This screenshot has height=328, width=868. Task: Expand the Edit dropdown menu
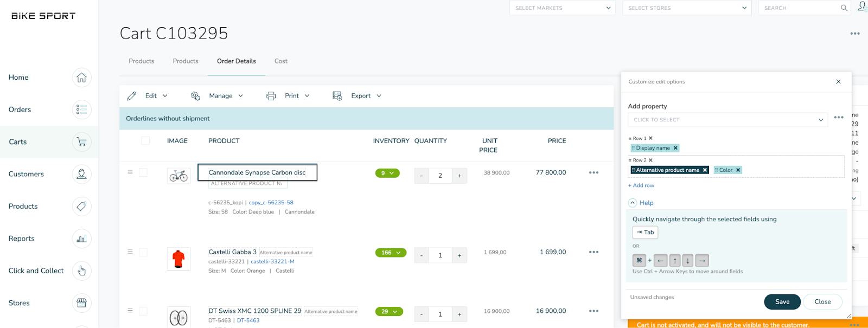coord(165,96)
